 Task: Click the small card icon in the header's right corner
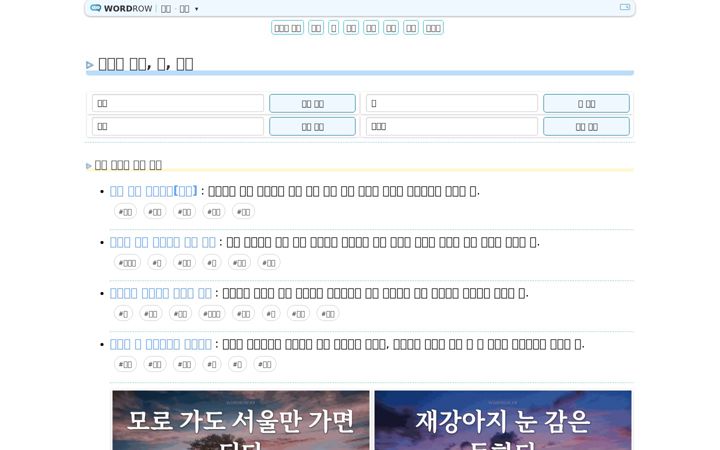coord(624,7)
